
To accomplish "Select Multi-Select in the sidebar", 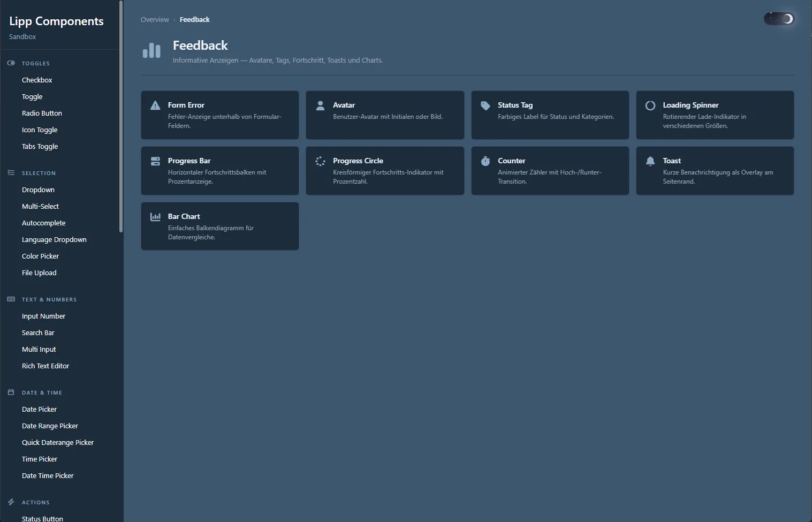I will [x=40, y=206].
